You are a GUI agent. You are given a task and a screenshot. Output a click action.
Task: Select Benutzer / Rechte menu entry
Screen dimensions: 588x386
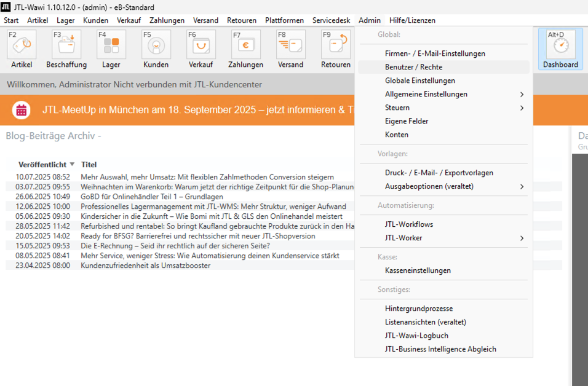click(443, 67)
